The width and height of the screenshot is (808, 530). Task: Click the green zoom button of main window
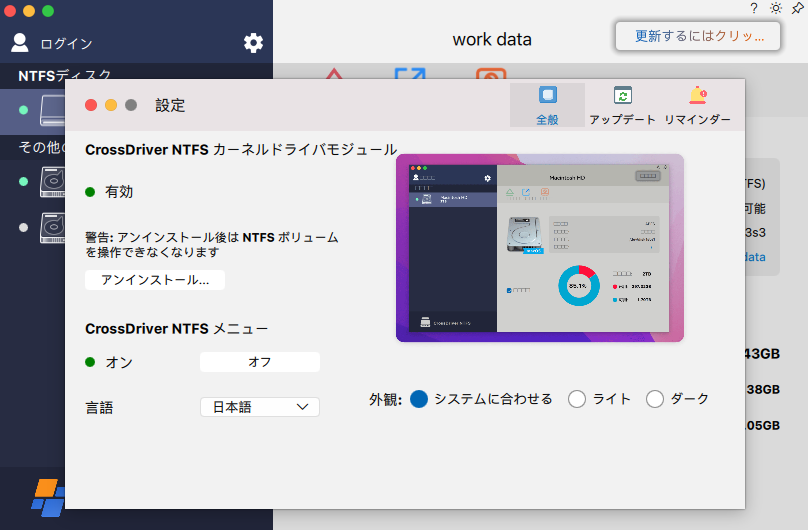point(48,11)
